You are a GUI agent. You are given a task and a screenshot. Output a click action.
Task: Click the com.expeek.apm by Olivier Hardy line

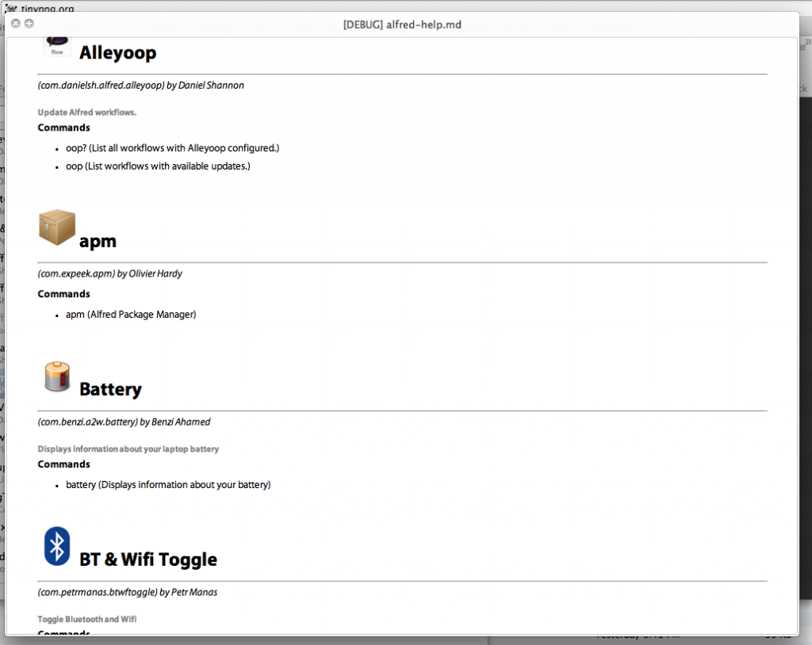tap(109, 273)
